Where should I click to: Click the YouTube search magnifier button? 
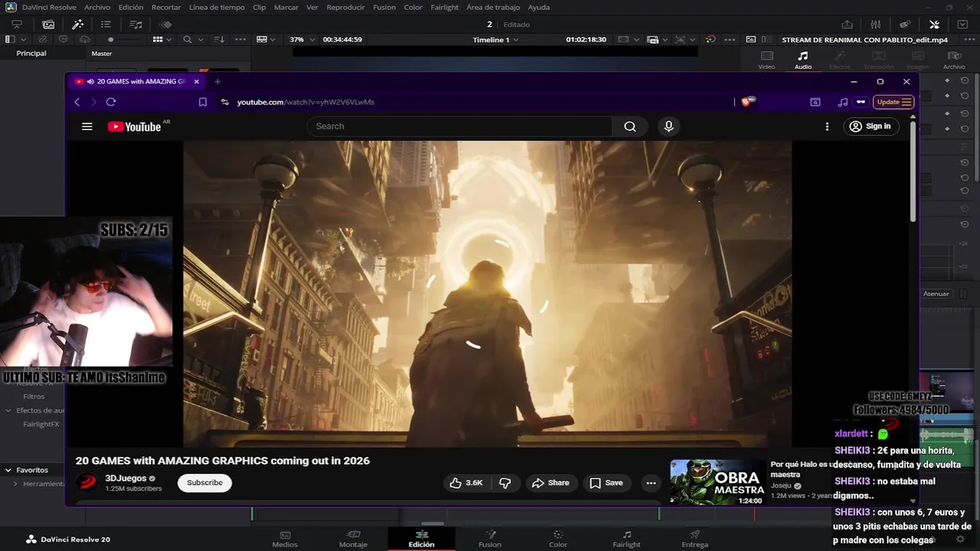tap(630, 126)
